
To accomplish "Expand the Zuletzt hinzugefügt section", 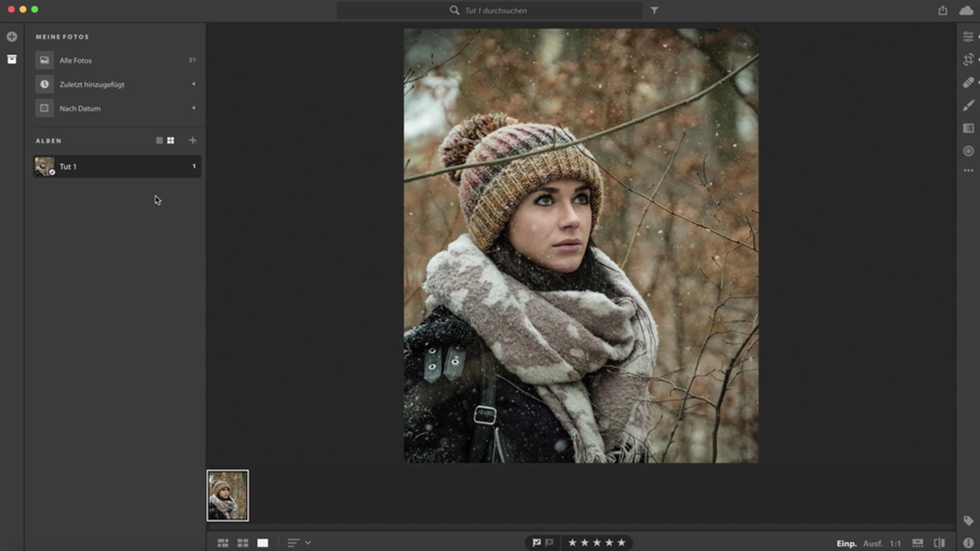I will pos(193,84).
